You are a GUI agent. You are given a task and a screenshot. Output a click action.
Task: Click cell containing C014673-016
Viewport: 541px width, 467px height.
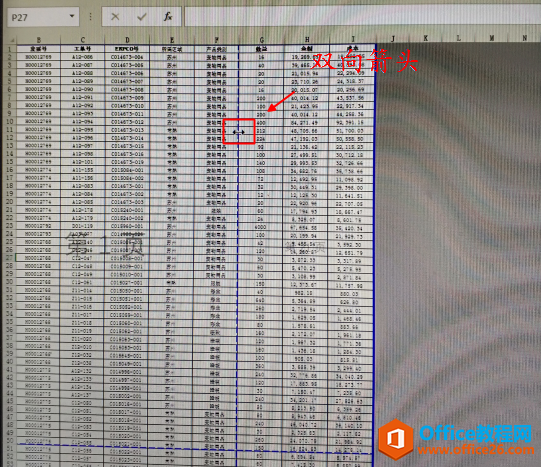click(x=127, y=154)
